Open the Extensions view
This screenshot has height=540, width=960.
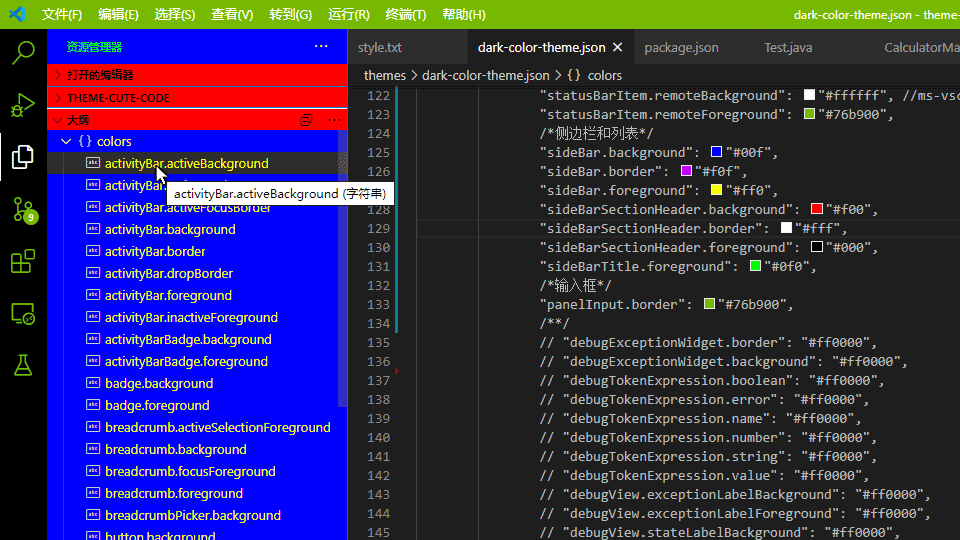pos(23,261)
